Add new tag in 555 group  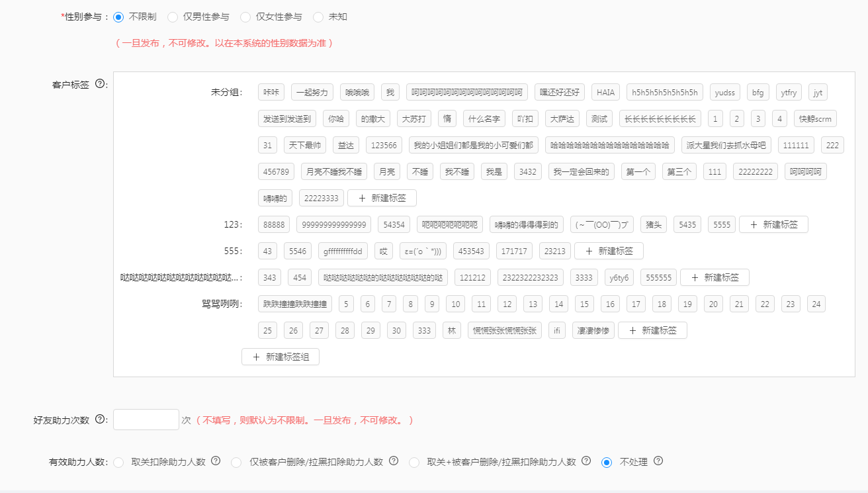609,251
